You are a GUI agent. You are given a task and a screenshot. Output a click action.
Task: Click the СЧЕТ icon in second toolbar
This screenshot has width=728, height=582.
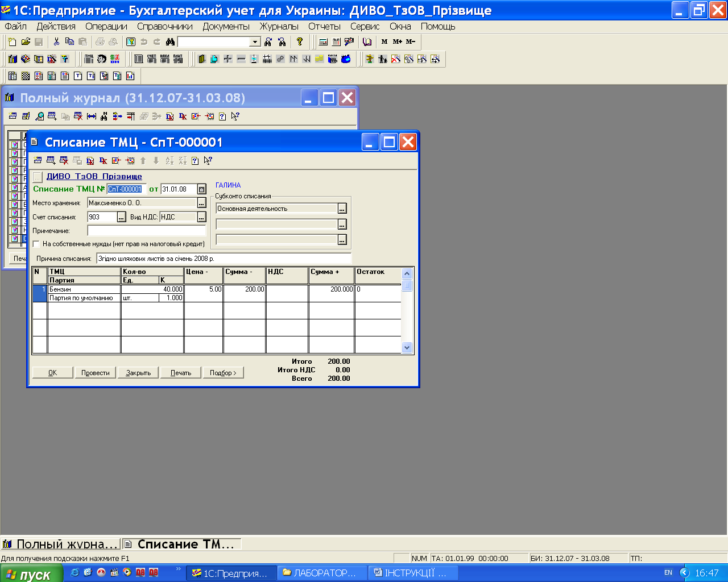(152, 59)
